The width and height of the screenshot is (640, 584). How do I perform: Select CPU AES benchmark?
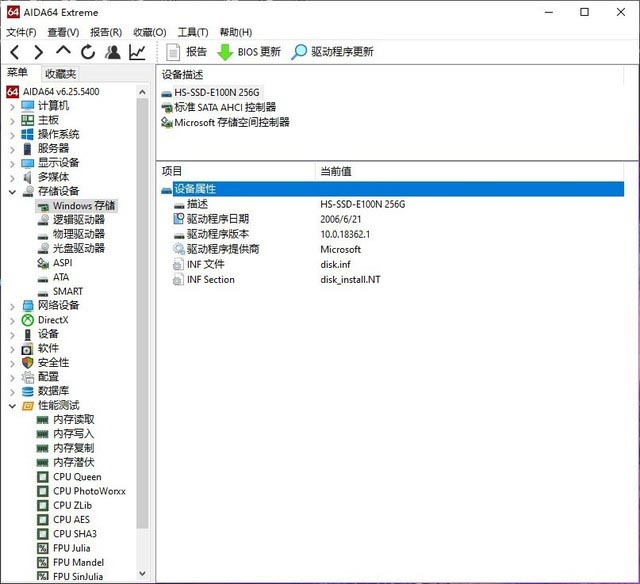[63, 520]
